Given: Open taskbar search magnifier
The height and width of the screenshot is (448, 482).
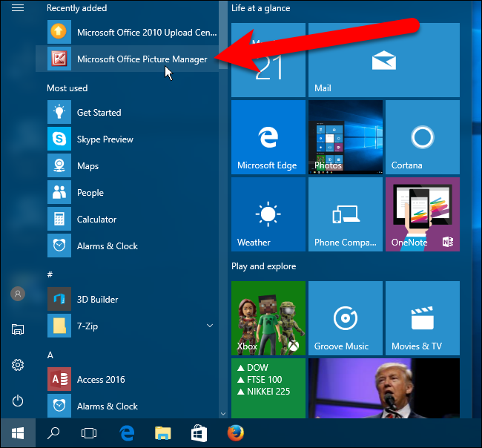Looking at the screenshot, I should tap(53, 433).
